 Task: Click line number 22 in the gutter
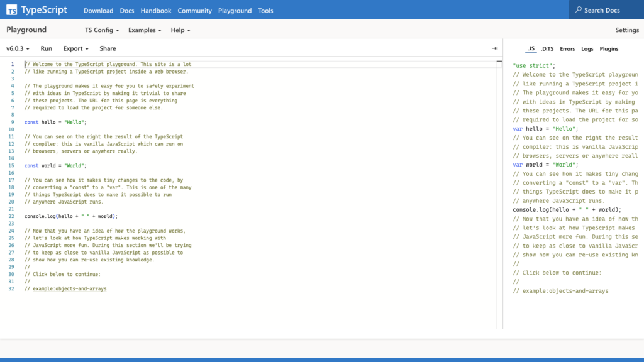(11, 216)
